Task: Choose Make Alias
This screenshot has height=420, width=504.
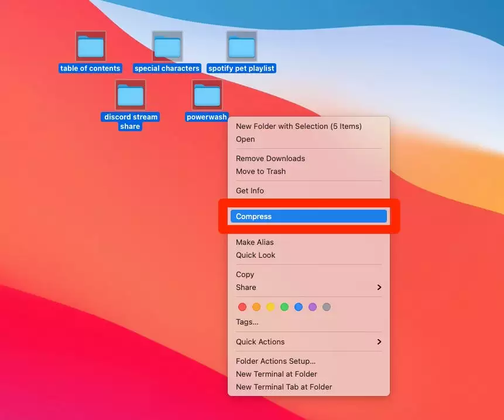Action: [x=308, y=242]
